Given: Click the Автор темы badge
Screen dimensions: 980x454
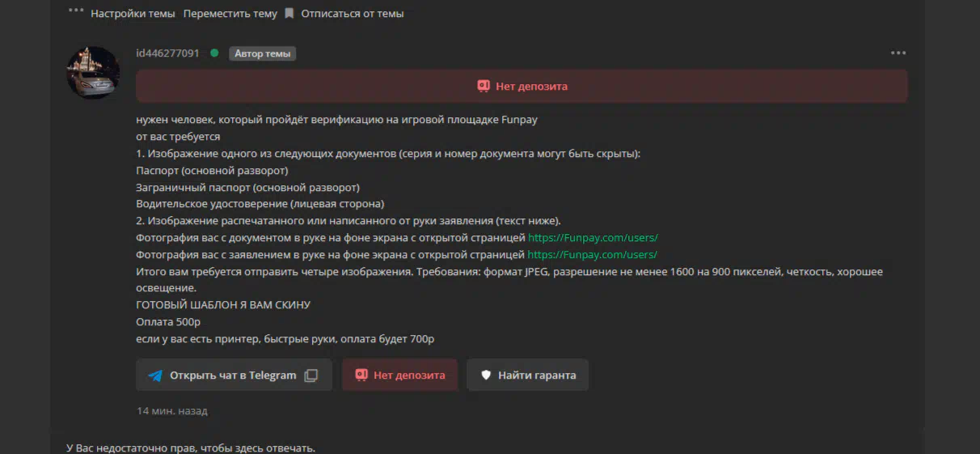Looking at the screenshot, I should click(x=263, y=53).
